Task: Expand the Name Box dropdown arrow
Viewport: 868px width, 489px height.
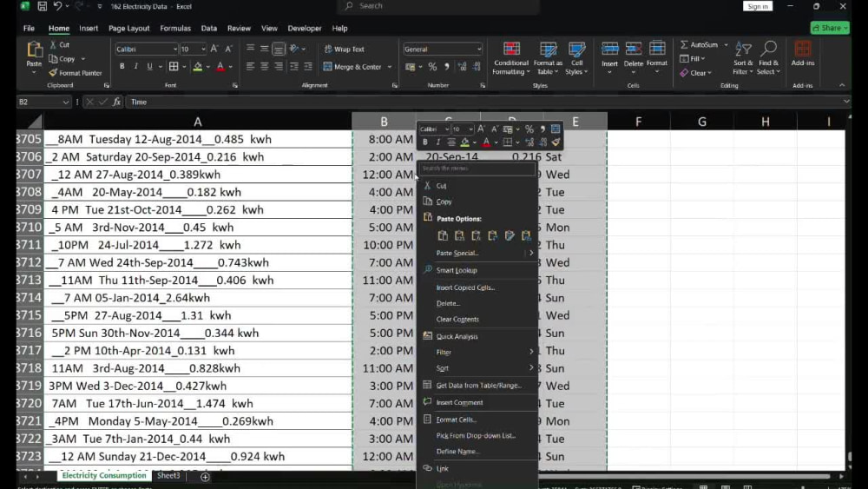Action: point(65,102)
